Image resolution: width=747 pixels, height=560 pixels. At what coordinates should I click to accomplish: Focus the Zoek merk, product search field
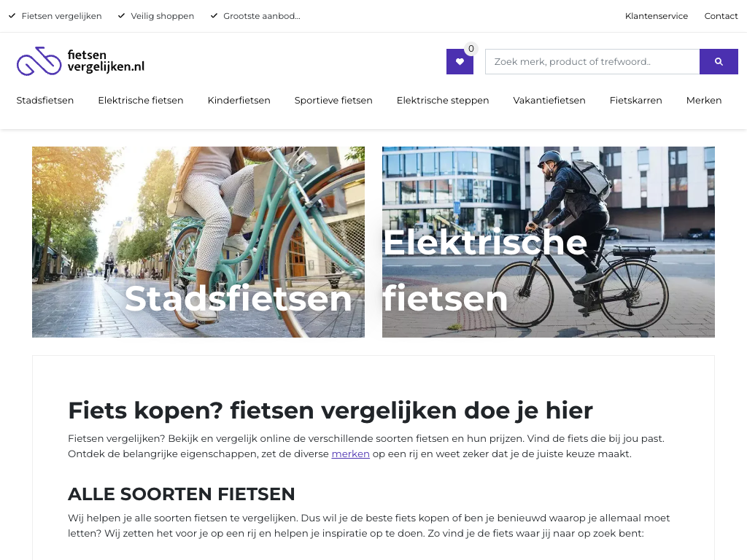tap(592, 61)
